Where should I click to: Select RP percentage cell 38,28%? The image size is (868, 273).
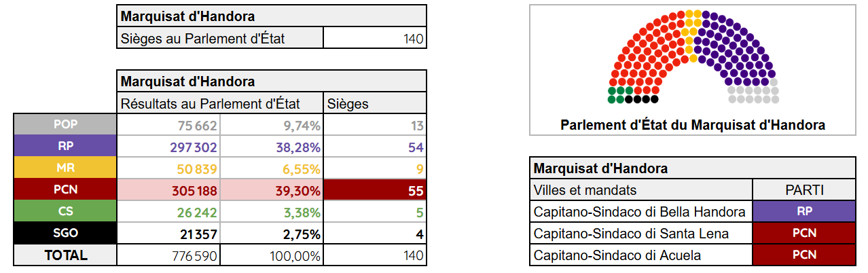pyautogui.click(x=272, y=147)
